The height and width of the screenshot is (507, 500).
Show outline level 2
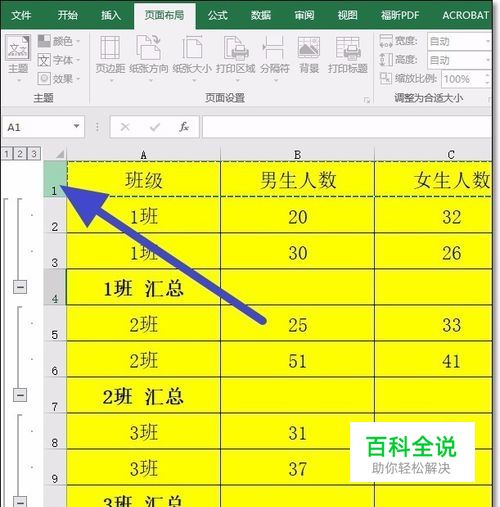(20, 154)
